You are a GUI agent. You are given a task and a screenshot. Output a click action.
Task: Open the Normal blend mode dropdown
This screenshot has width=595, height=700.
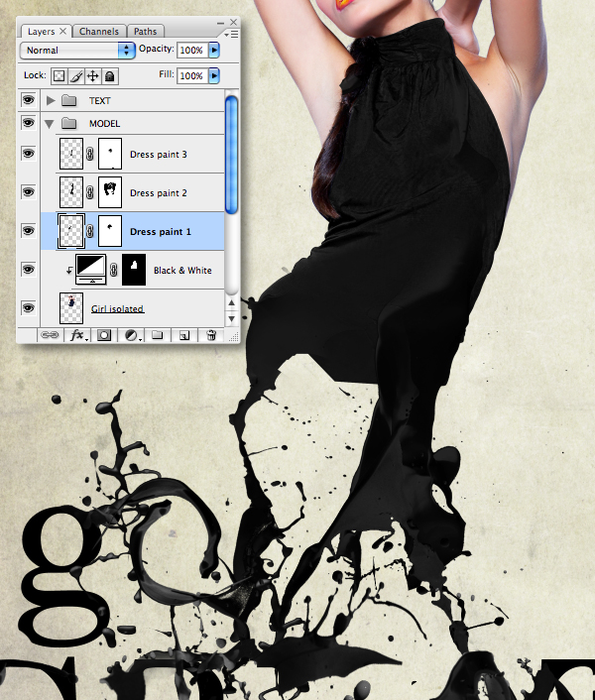coord(77,50)
